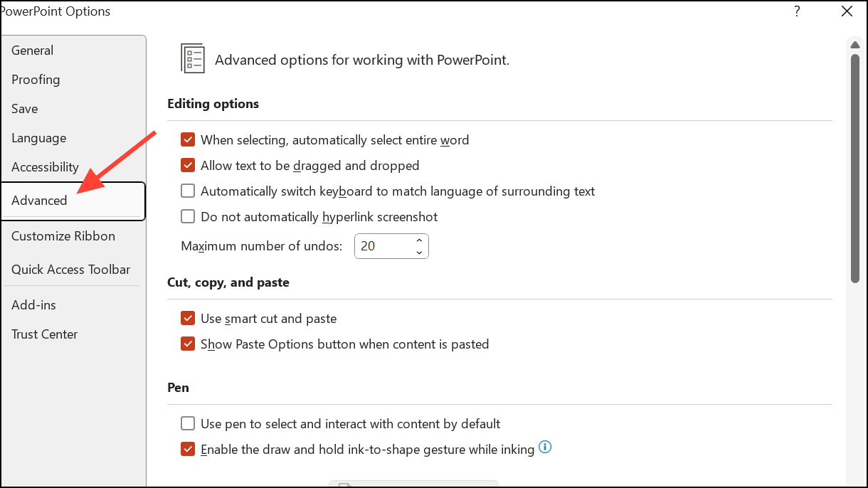Screen dimensions: 868x488
Task: Turn off Use smart cut and paste
Action: 188,319
